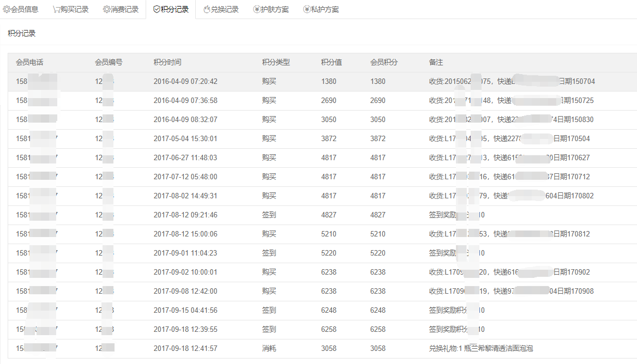Open the 护肤方案 tab
This screenshot has height=364, width=637.
tap(271, 9)
